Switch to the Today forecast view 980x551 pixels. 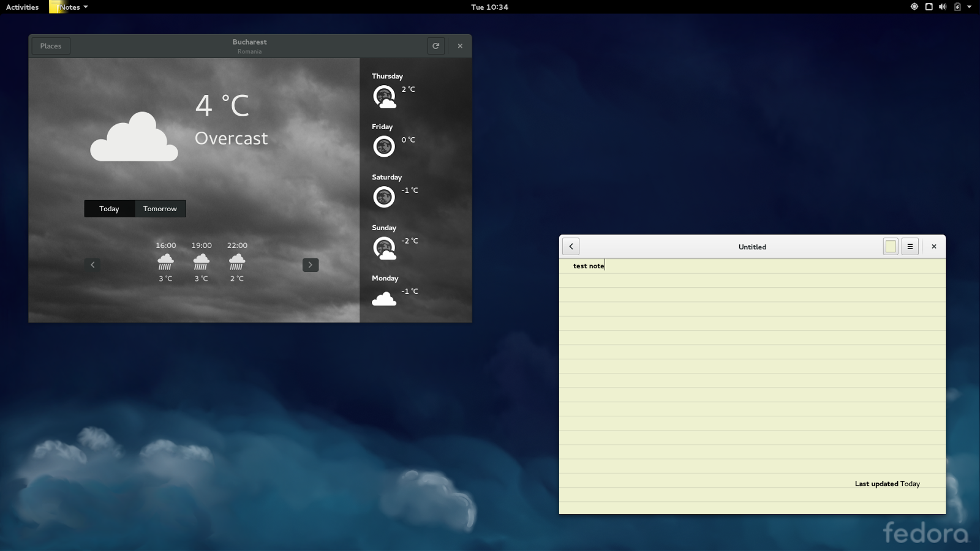(x=110, y=208)
